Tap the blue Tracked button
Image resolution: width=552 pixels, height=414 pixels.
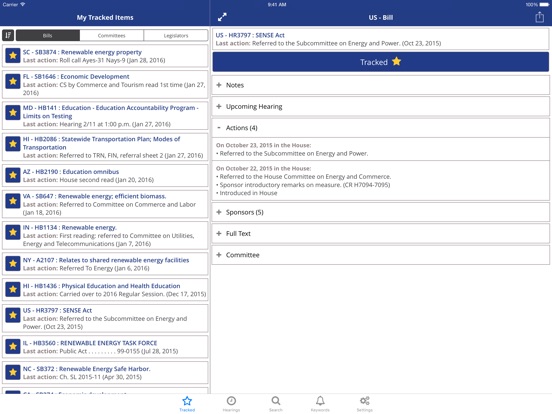click(x=381, y=62)
